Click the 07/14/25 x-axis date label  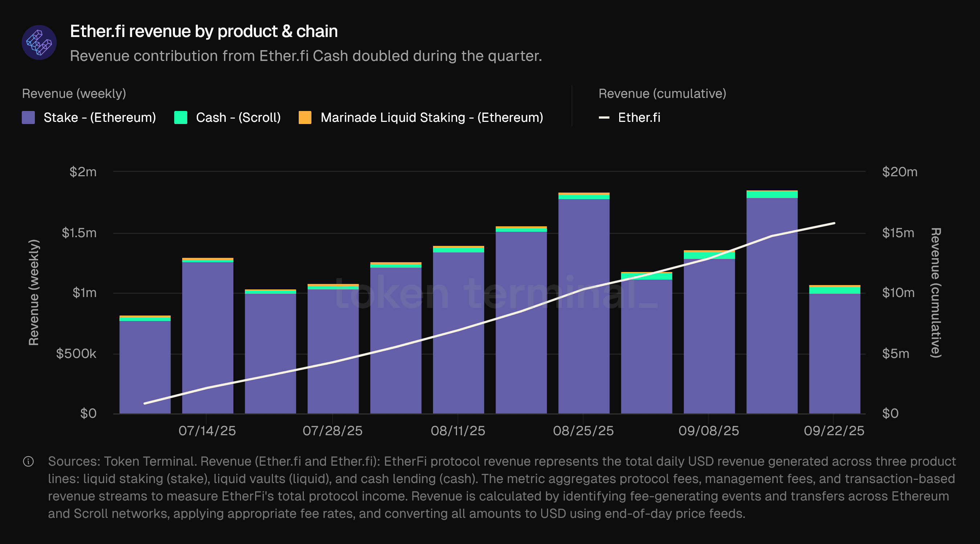click(207, 431)
